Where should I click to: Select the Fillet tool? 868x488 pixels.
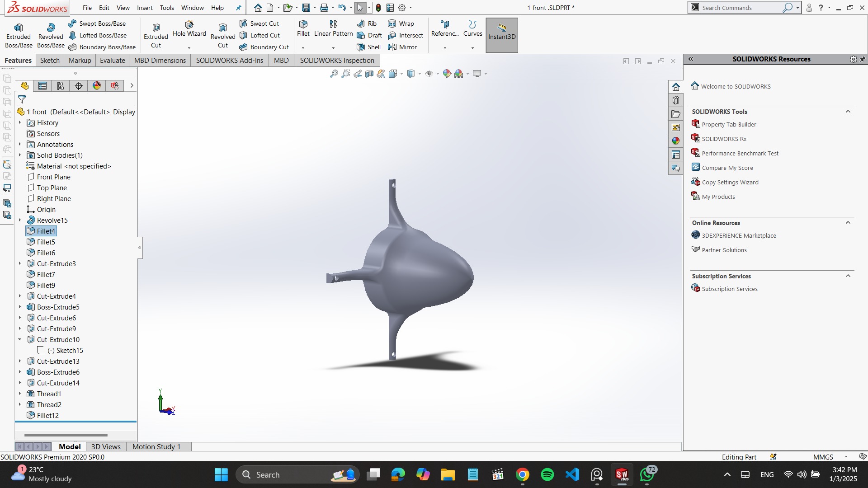click(303, 24)
